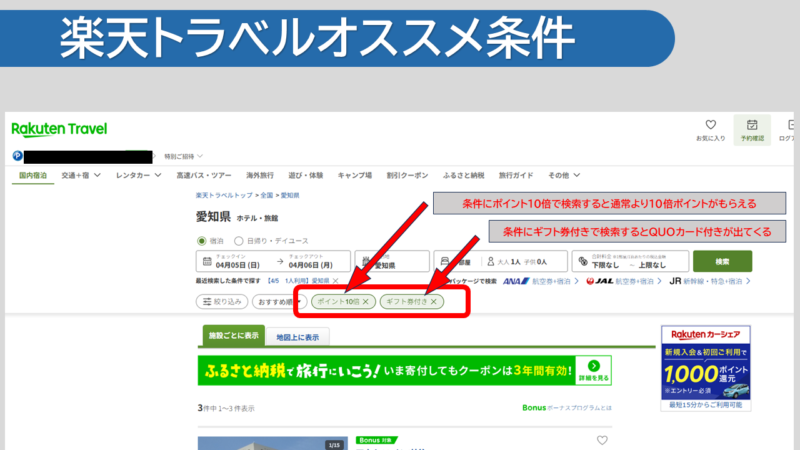This screenshot has width=800, height=450.
Task: Open the JAL 航空券+宿泊 package link
Action: coord(623,281)
